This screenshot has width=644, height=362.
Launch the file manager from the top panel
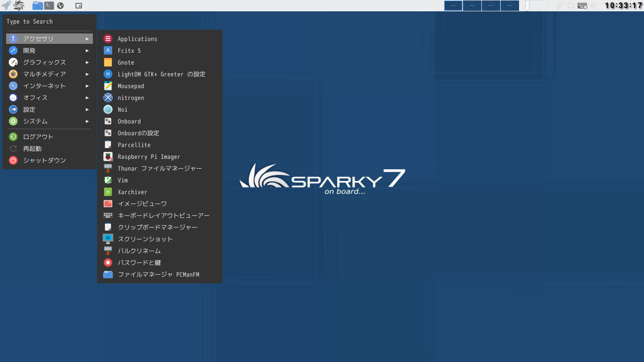[38, 6]
